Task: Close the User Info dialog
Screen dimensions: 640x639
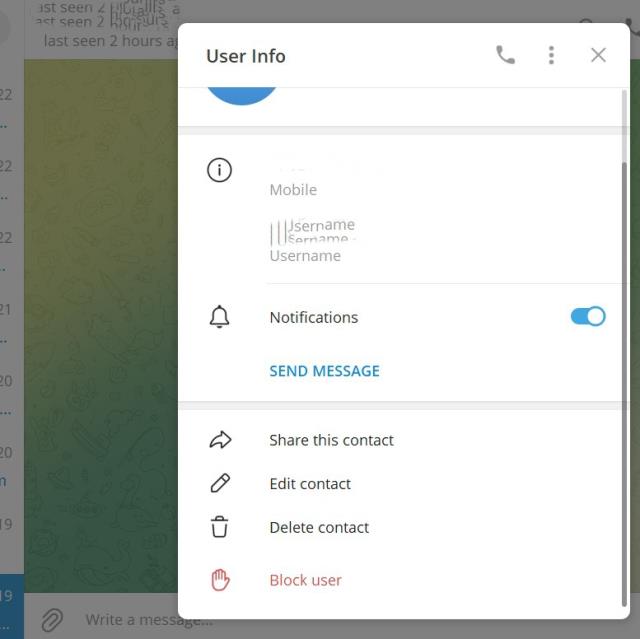Action: pyautogui.click(x=598, y=55)
